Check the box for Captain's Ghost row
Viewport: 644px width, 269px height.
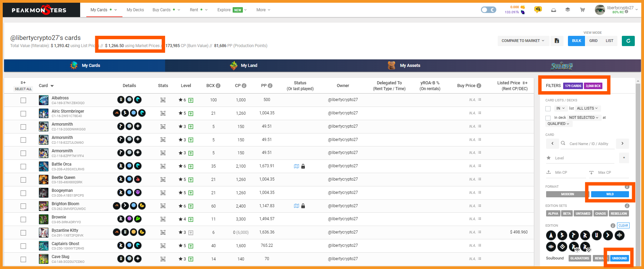coord(23,246)
